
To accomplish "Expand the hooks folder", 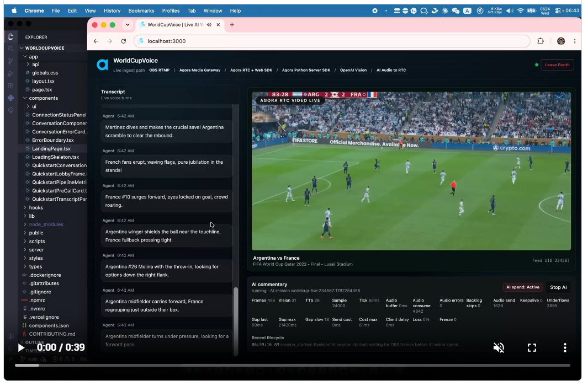I will tap(36, 208).
